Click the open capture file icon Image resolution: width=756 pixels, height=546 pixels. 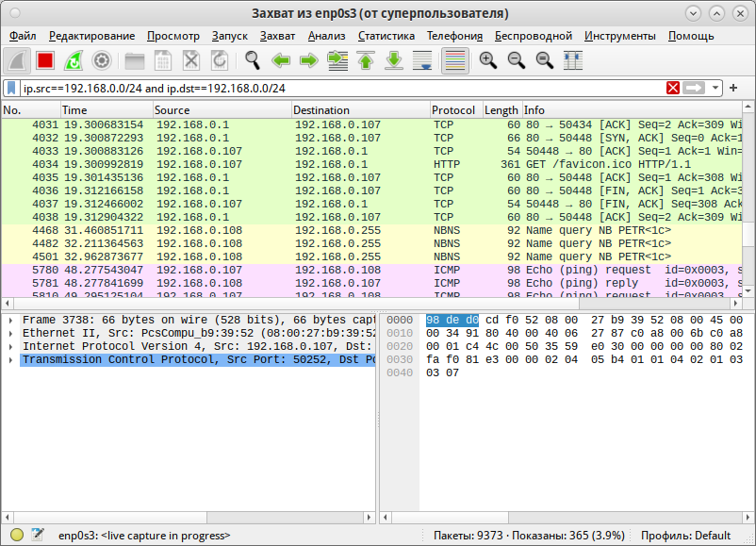[x=135, y=60]
